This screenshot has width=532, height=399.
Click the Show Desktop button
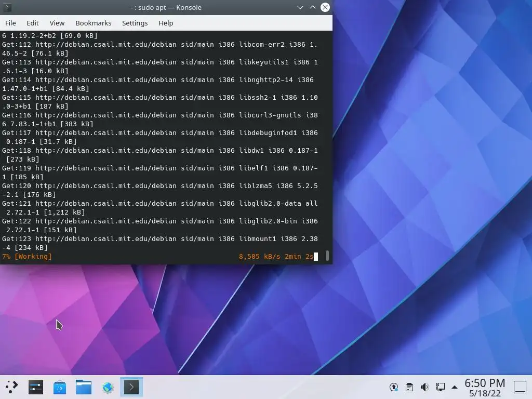(520, 387)
